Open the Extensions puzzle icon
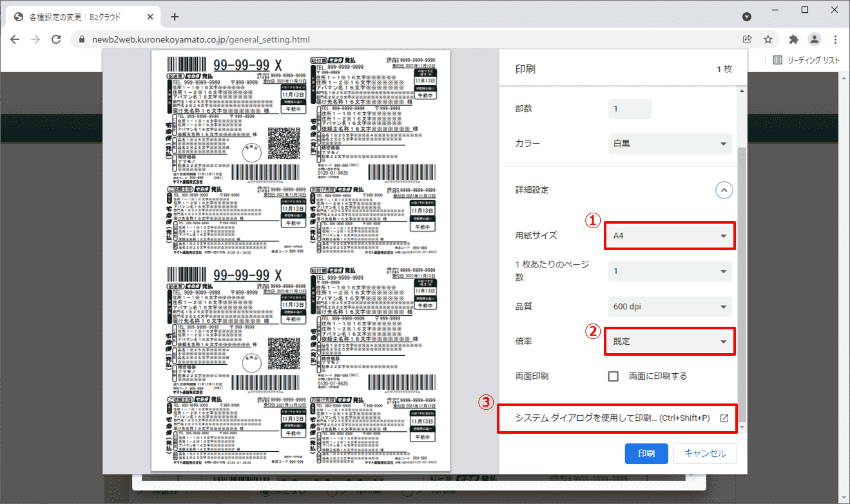 coord(794,39)
